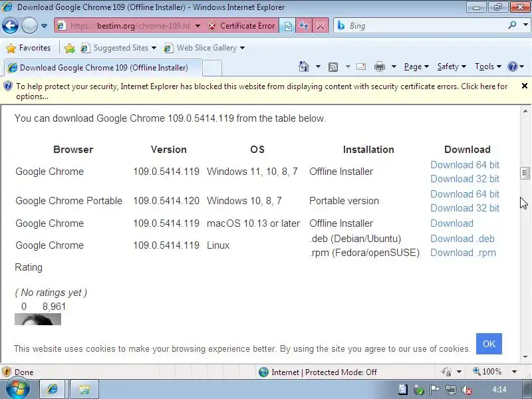Accept cookies with the OK button

click(x=489, y=344)
